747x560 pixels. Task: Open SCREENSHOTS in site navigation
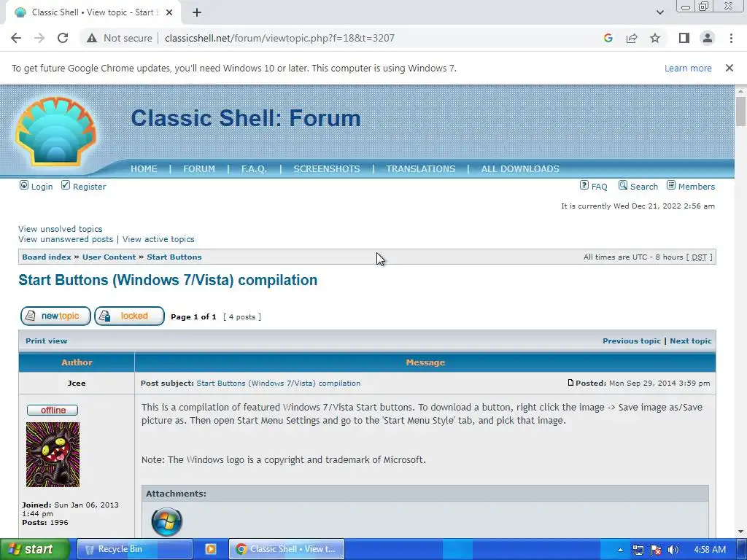[327, 169]
